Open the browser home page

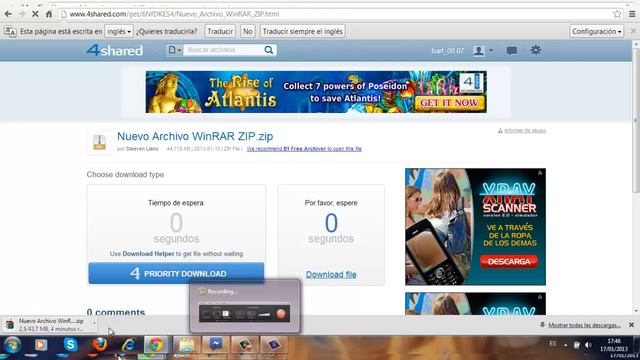coord(49,14)
